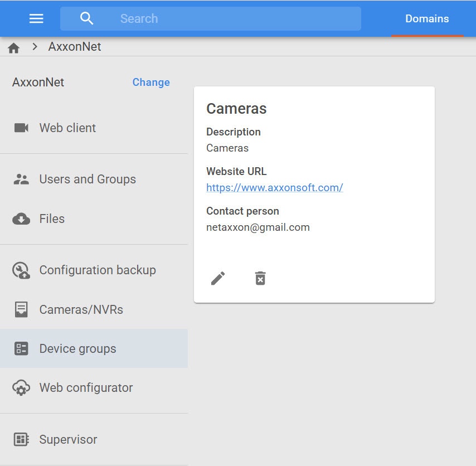Open Users and Groups section

88,179
